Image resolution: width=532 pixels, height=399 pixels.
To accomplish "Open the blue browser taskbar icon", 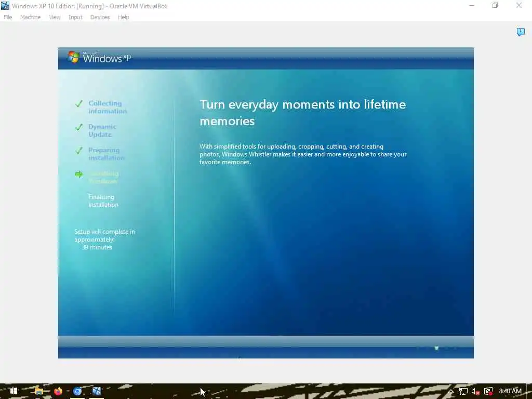I will coord(77,391).
